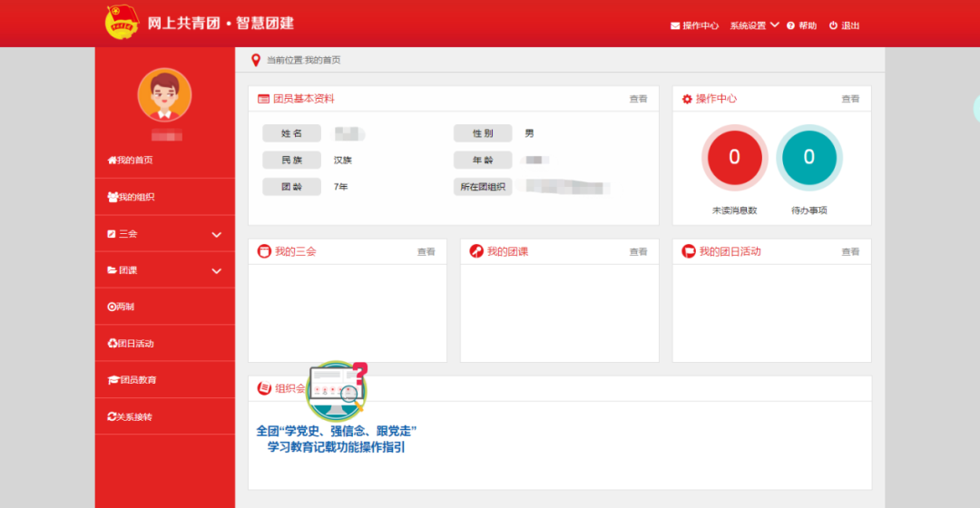980x508 pixels.
Task: Click 查看 link in 我的三会 panel
Action: click(426, 251)
